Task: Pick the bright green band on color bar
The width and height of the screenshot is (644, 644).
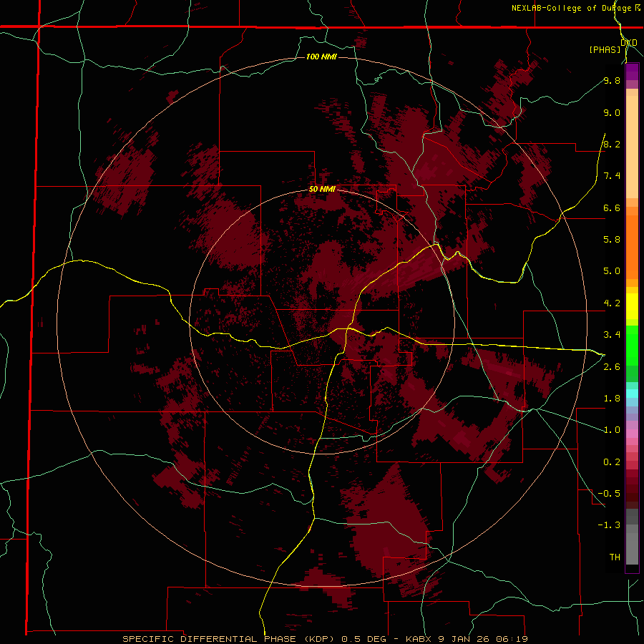Action: pos(632,345)
